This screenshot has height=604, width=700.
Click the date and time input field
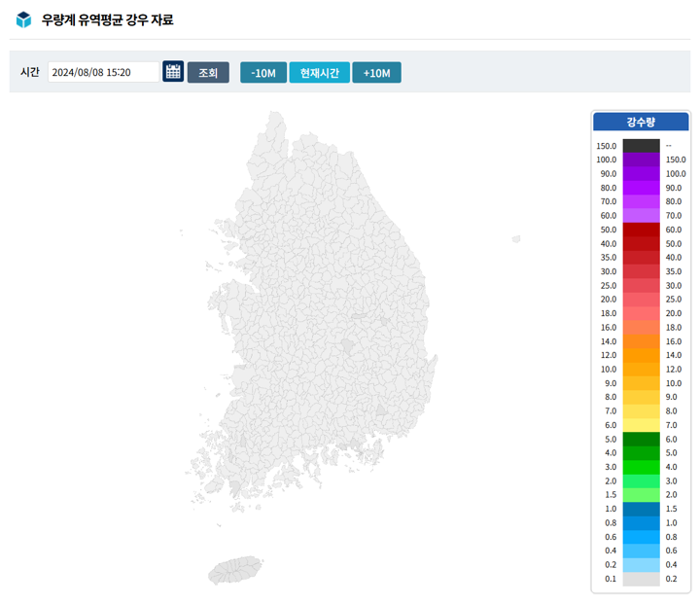[103, 72]
